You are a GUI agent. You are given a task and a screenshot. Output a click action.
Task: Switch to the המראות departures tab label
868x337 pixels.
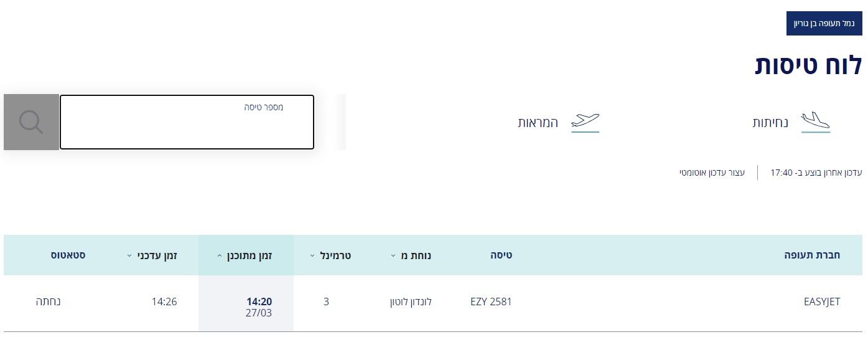[x=538, y=122]
